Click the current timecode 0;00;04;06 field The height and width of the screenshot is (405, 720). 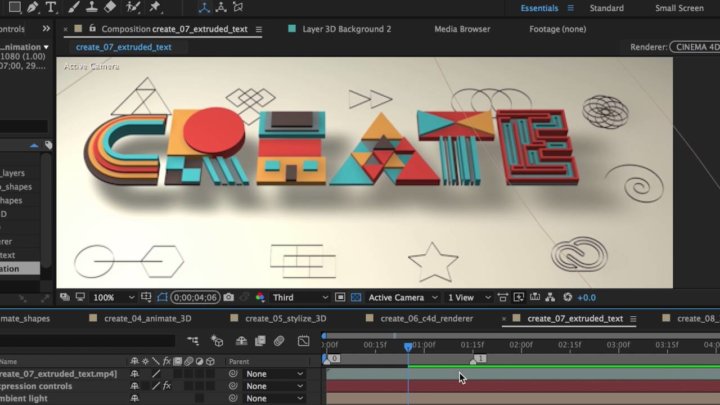(195, 297)
